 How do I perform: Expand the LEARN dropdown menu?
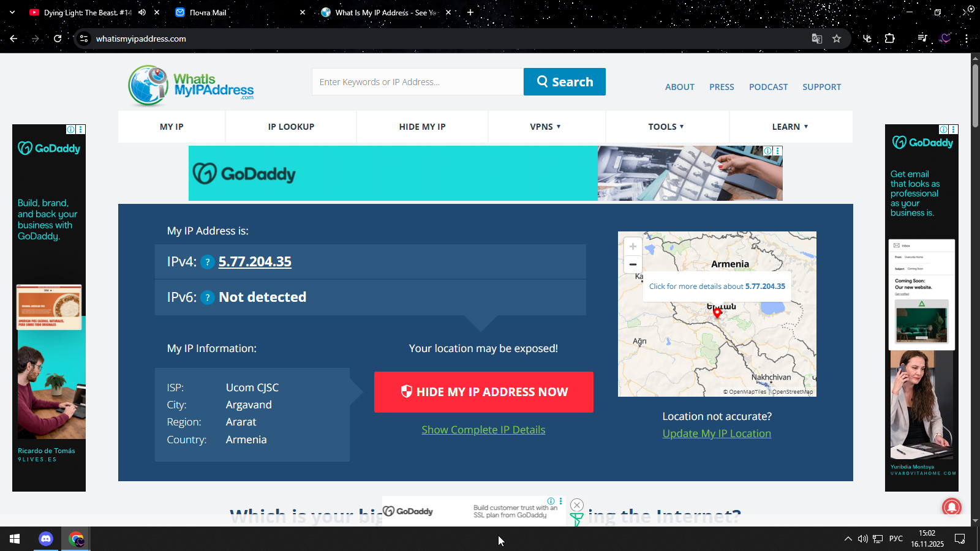click(790, 127)
